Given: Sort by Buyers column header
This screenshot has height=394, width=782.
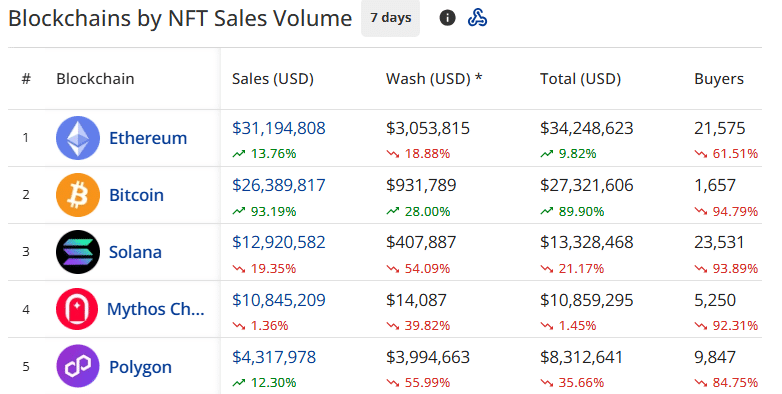Looking at the screenshot, I should (719, 79).
